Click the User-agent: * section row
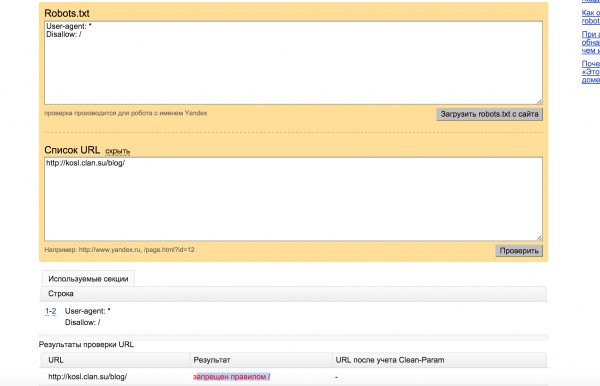 tap(88, 311)
